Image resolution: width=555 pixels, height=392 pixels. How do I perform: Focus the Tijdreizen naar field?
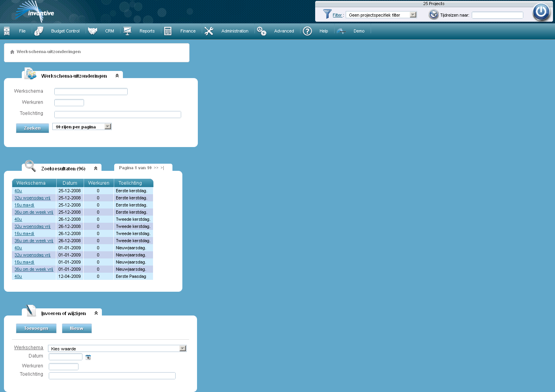pyautogui.click(x=498, y=15)
